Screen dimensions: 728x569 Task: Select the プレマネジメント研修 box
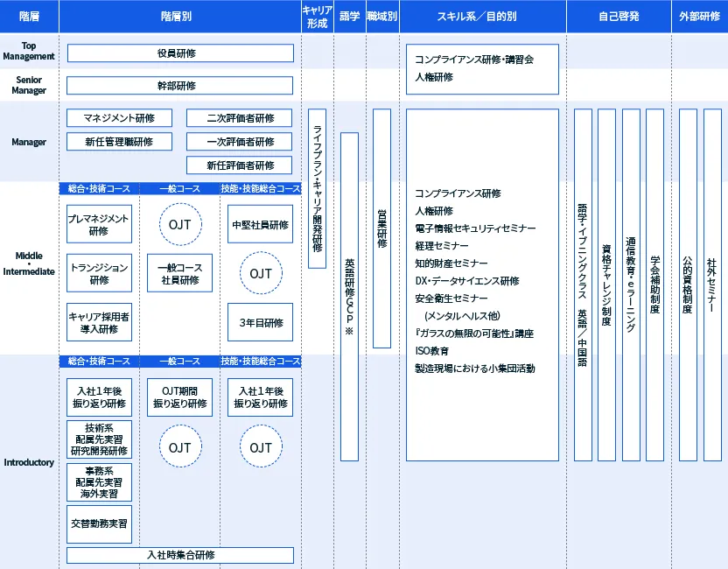[99, 224]
